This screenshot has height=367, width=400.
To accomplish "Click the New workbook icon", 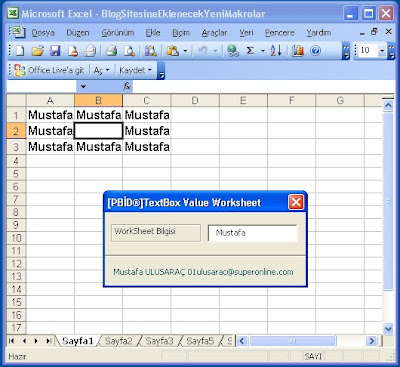I will [x=20, y=51].
